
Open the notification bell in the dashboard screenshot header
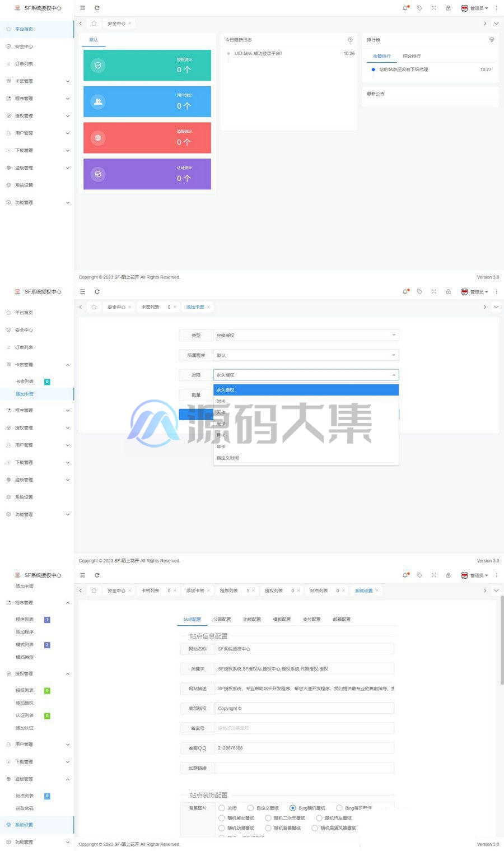click(x=405, y=8)
